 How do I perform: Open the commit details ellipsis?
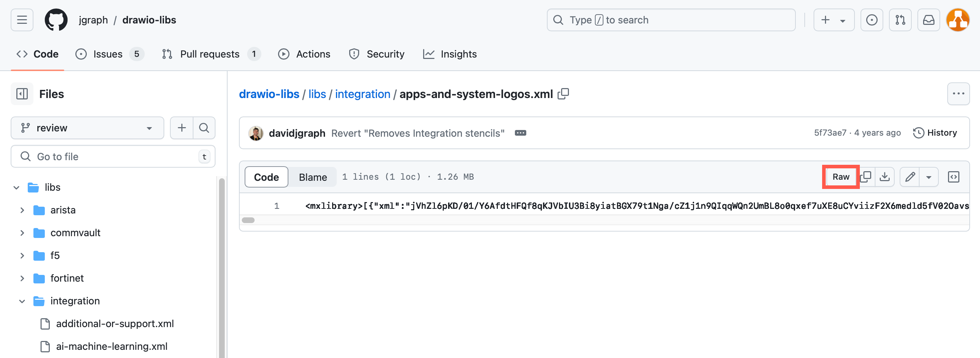[521, 132]
